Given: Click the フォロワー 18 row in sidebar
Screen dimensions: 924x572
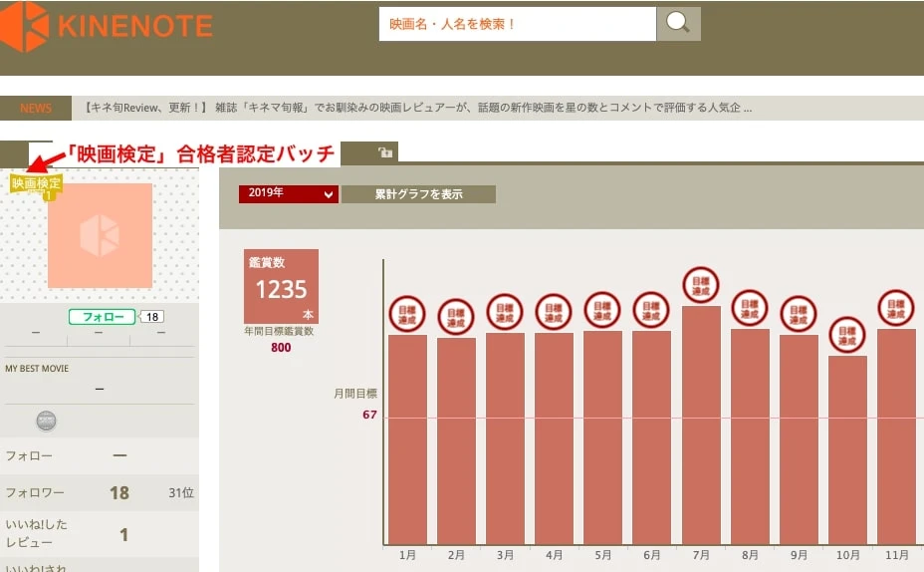Looking at the screenshot, I should [100, 493].
